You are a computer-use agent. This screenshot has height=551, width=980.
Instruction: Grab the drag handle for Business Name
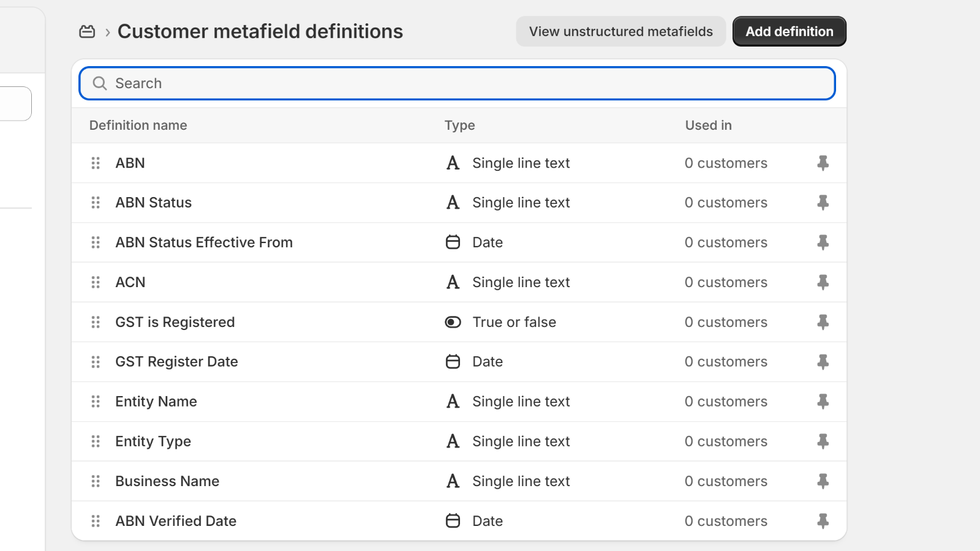point(96,481)
